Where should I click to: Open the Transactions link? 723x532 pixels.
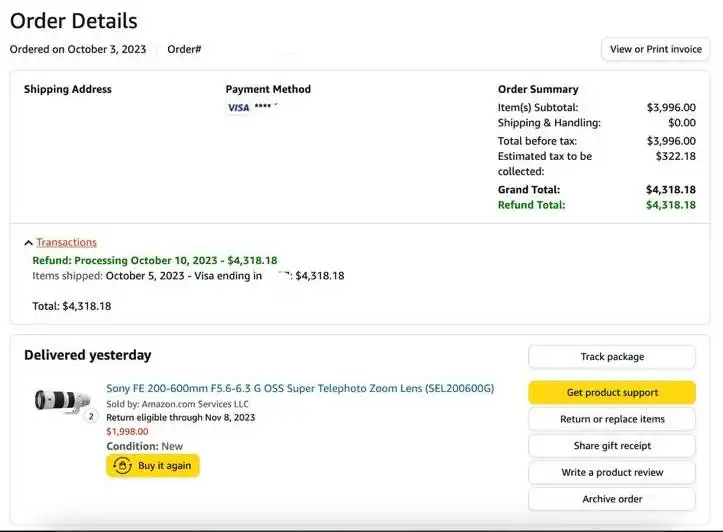[66, 242]
